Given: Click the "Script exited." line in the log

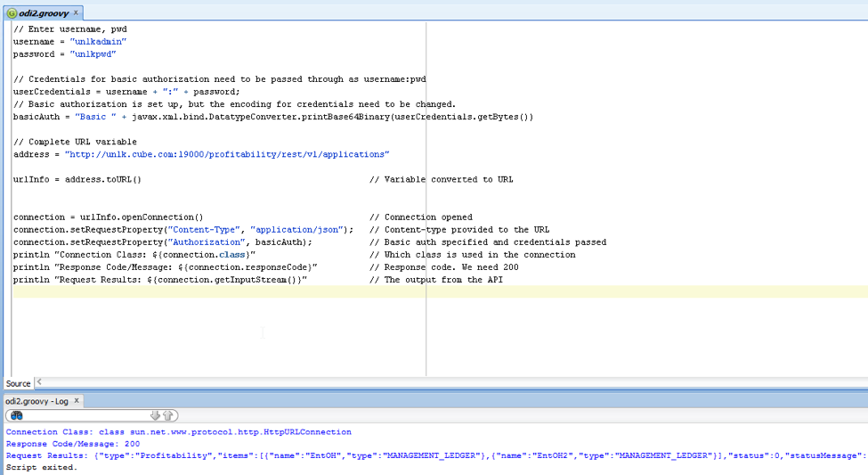Looking at the screenshot, I should 41,467.
